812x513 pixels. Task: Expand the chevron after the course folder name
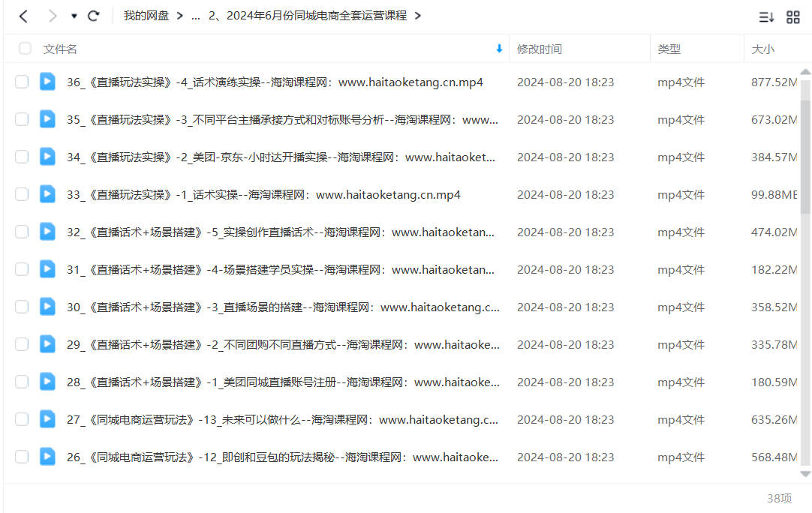coord(417,16)
